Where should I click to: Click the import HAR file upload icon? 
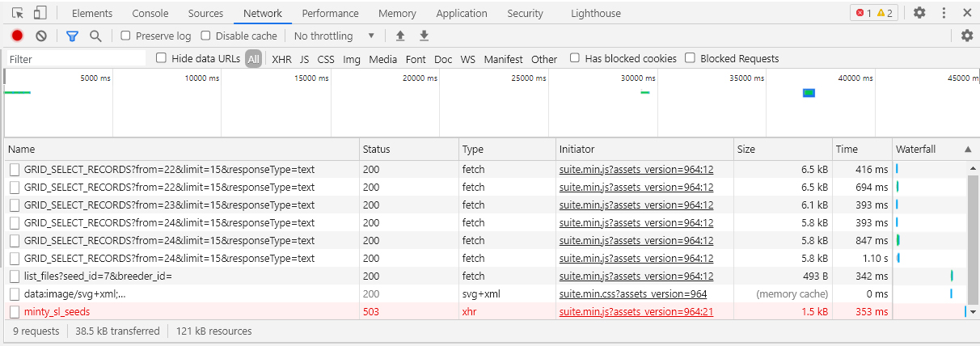coord(399,36)
